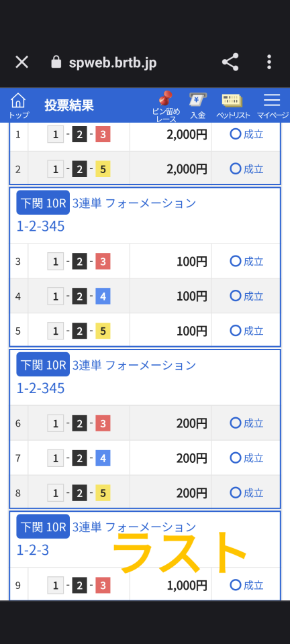
Task: Open the マイページ hamburger menu
Action: click(x=273, y=105)
